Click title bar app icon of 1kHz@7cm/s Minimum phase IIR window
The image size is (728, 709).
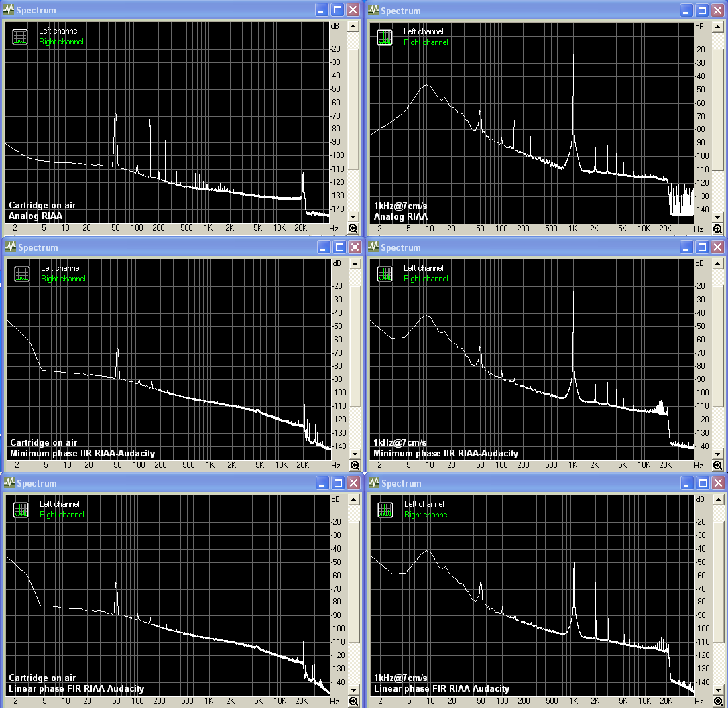tap(373, 247)
